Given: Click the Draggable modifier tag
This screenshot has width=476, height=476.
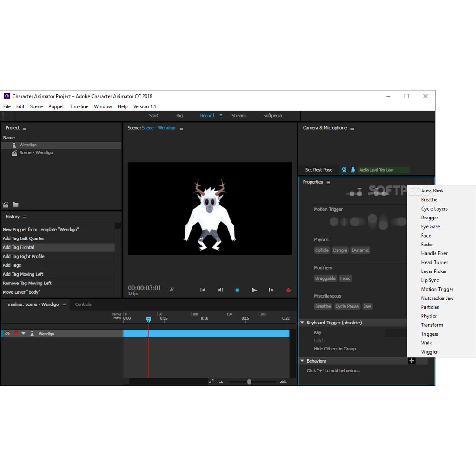Looking at the screenshot, I should point(325,278).
